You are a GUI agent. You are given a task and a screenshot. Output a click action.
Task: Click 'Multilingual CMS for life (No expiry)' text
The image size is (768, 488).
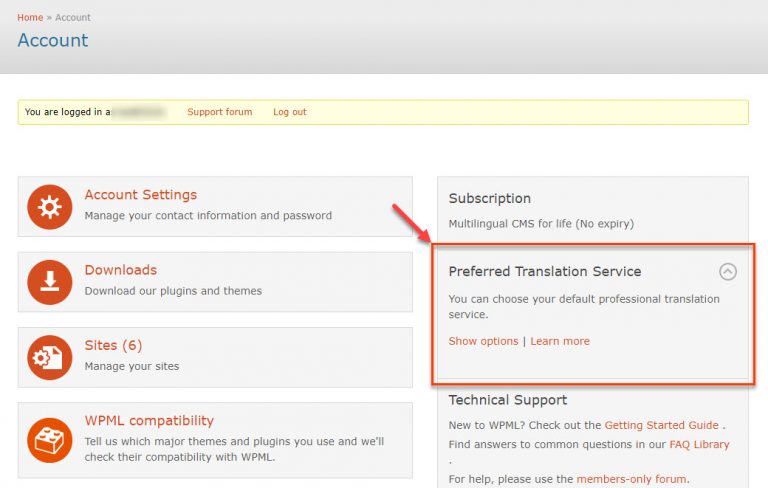[x=541, y=224]
